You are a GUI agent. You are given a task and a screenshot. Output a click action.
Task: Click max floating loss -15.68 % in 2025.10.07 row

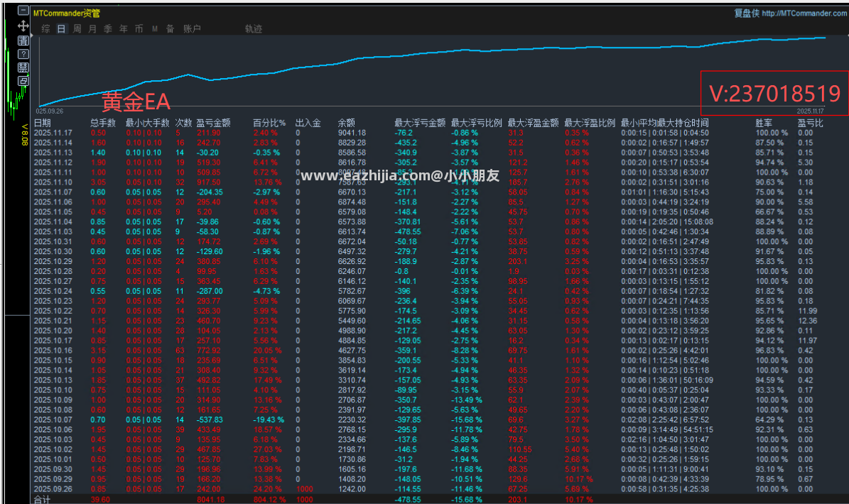(466, 420)
